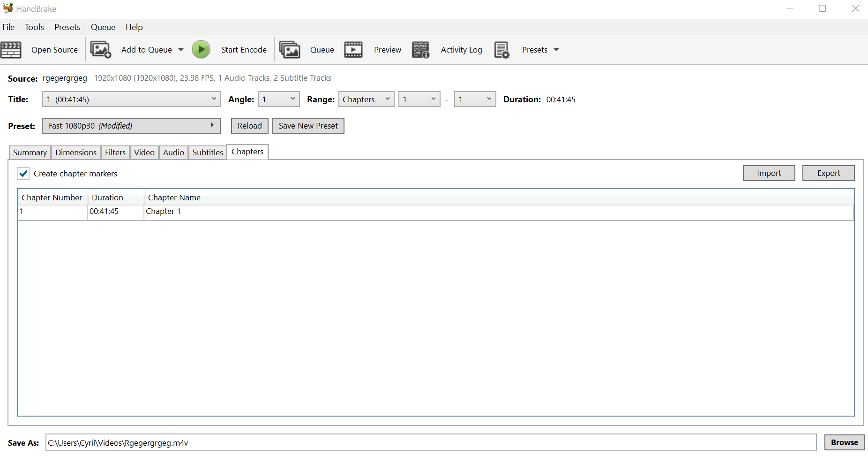Open the start chapter dropdown
The image size is (868, 456).
pos(419,99)
